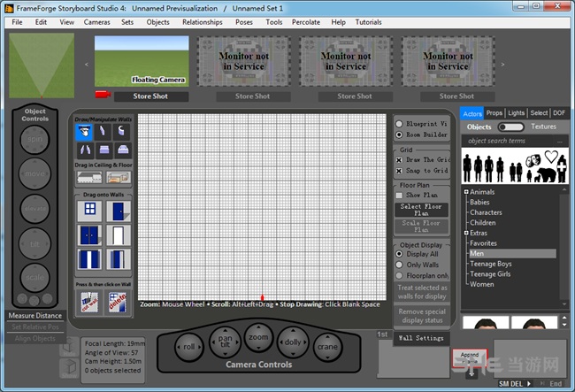The height and width of the screenshot is (392, 575).
Task: Click the scale object control dial
Action: 34,278
